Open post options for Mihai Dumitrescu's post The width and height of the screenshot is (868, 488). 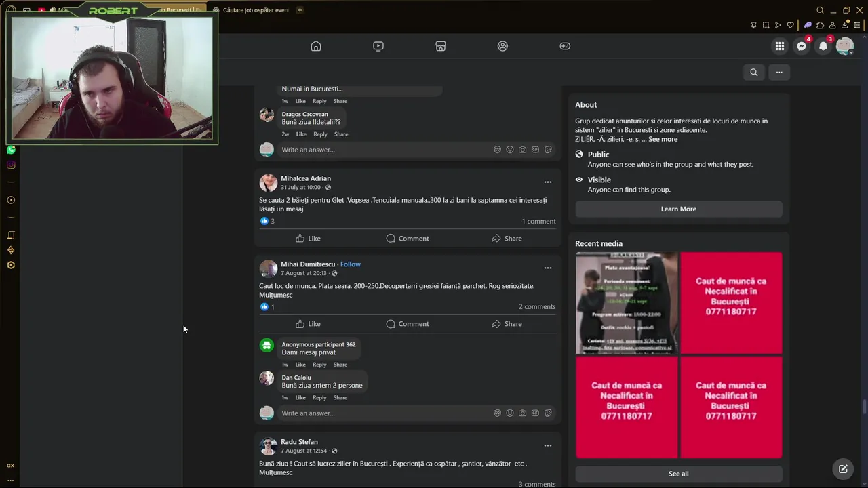pyautogui.click(x=548, y=268)
